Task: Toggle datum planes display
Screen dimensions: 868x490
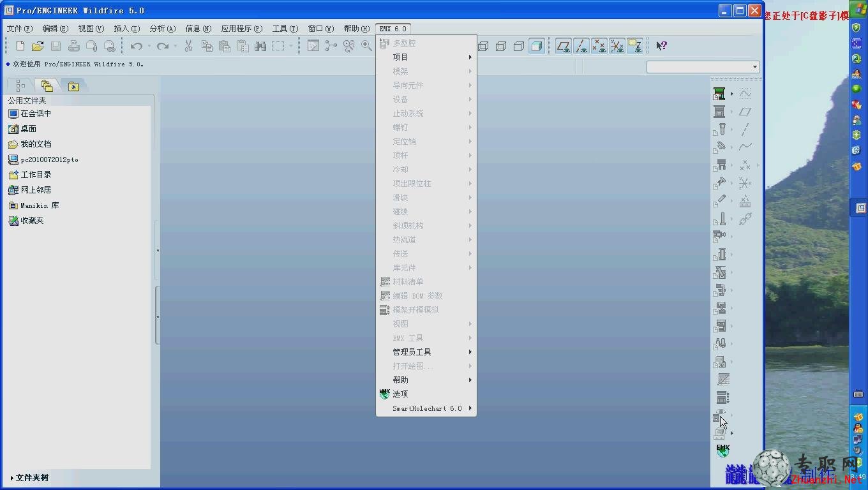Action: (x=563, y=46)
